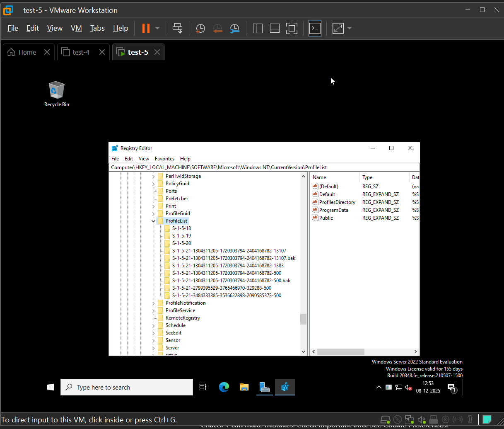Open the Favorites menu in Registry Editor
This screenshot has width=504, height=429.
click(164, 159)
